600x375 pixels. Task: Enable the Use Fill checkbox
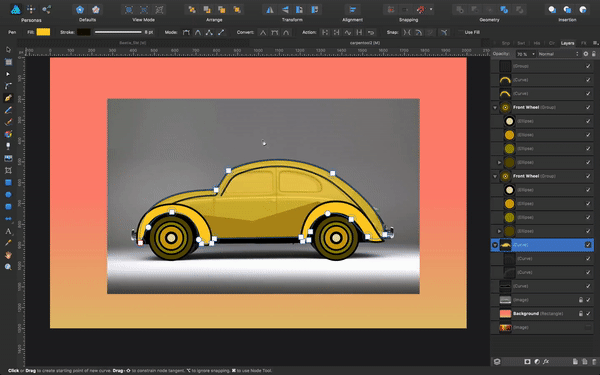click(460, 33)
